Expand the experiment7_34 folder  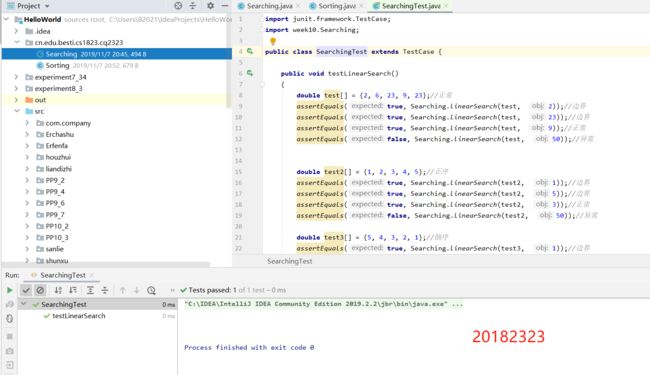pos(16,77)
